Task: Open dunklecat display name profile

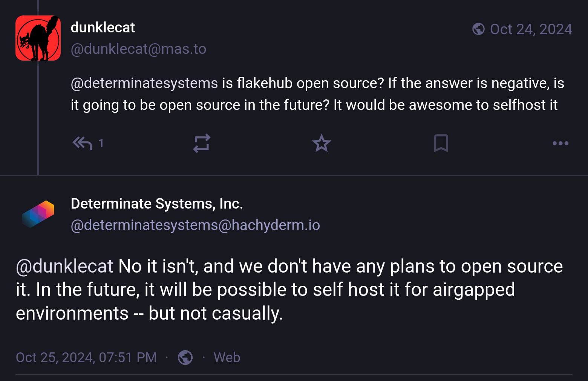Action: tap(103, 27)
